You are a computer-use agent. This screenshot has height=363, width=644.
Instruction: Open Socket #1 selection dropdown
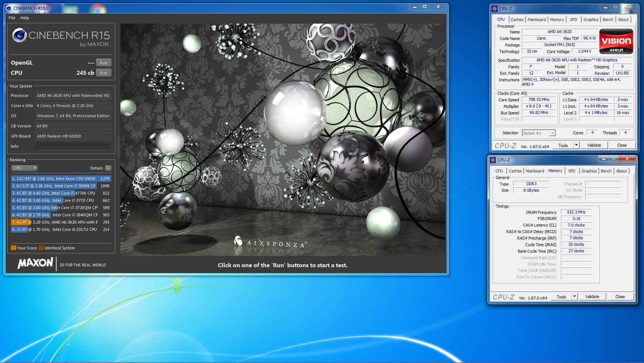click(x=538, y=133)
